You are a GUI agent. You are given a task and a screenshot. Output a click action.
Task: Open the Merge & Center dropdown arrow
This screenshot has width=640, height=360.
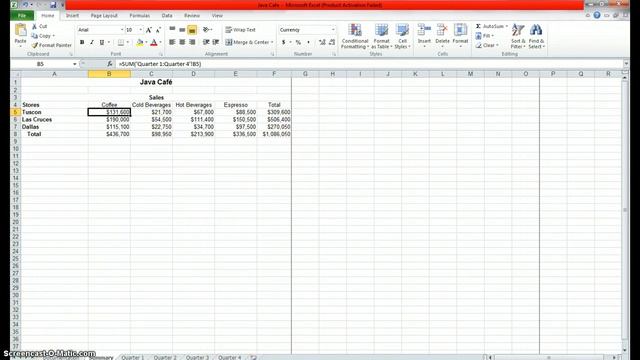(x=272, y=42)
